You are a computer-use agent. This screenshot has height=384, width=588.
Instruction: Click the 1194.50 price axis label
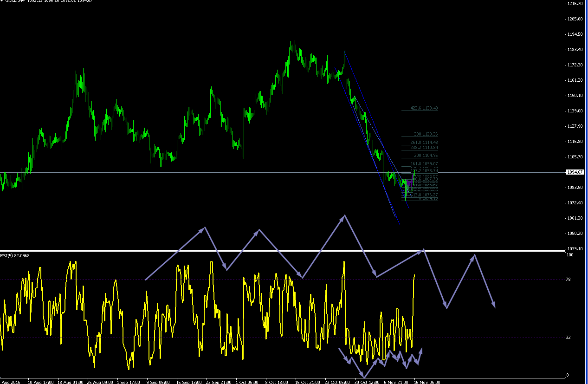click(576, 34)
